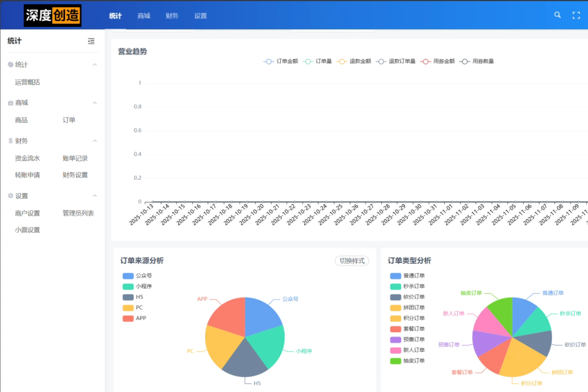Click the 深度创造 logo
Viewport: 588px width, 392px height.
point(53,16)
